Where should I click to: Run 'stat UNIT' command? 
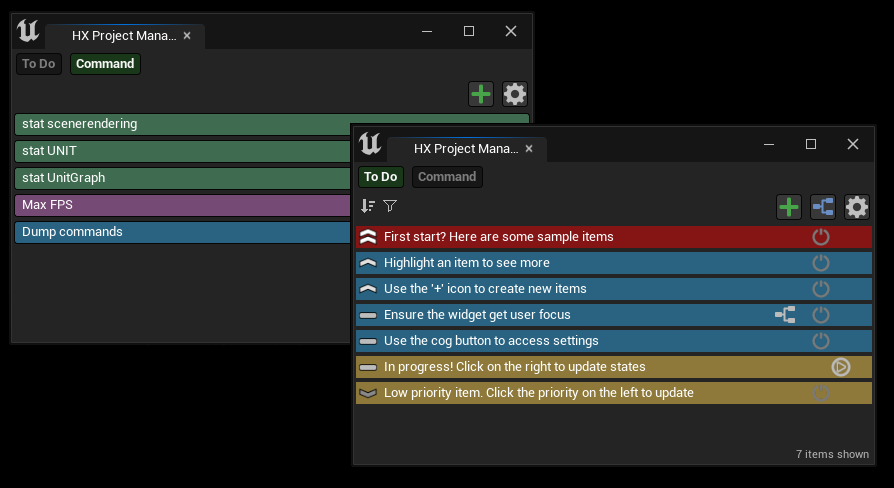(x=182, y=151)
